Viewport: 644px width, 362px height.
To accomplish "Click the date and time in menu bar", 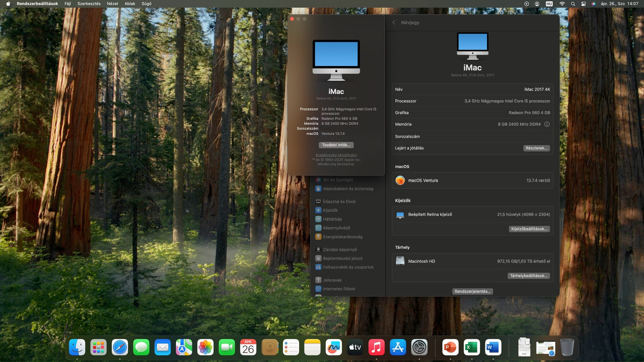I will tap(620, 4).
